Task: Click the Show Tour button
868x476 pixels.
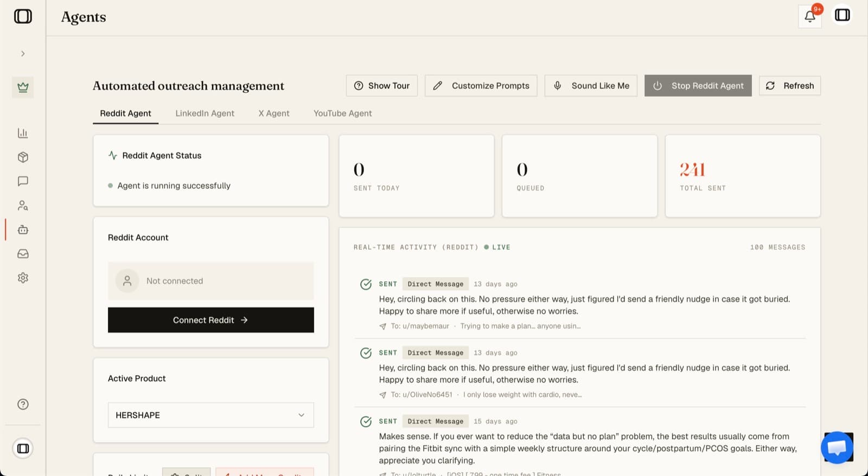Action: coord(382,86)
